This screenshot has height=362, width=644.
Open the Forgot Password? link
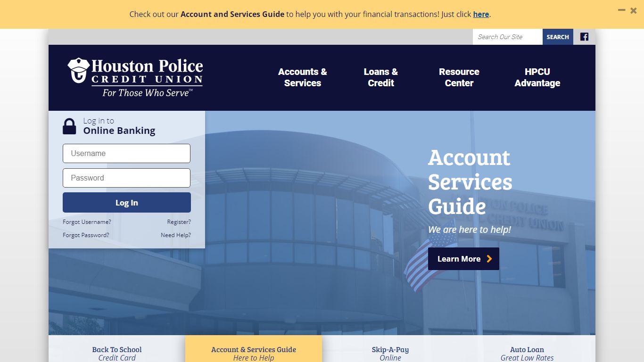tap(86, 235)
